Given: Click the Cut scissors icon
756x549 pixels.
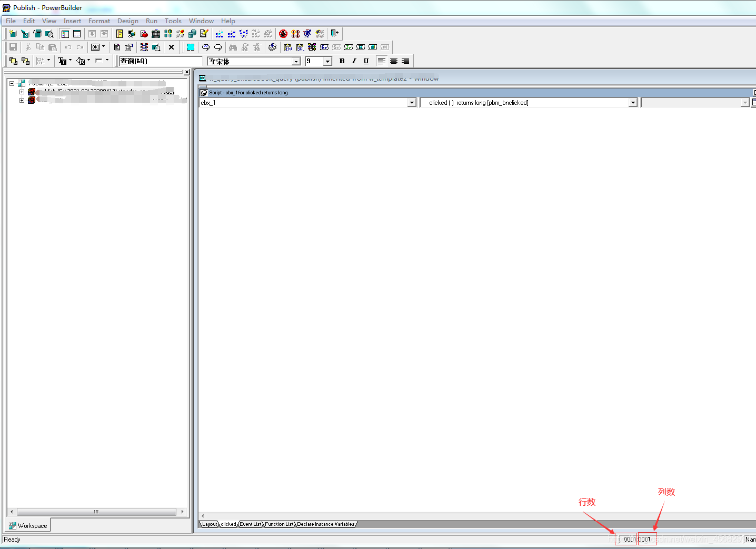Looking at the screenshot, I should pos(28,47).
